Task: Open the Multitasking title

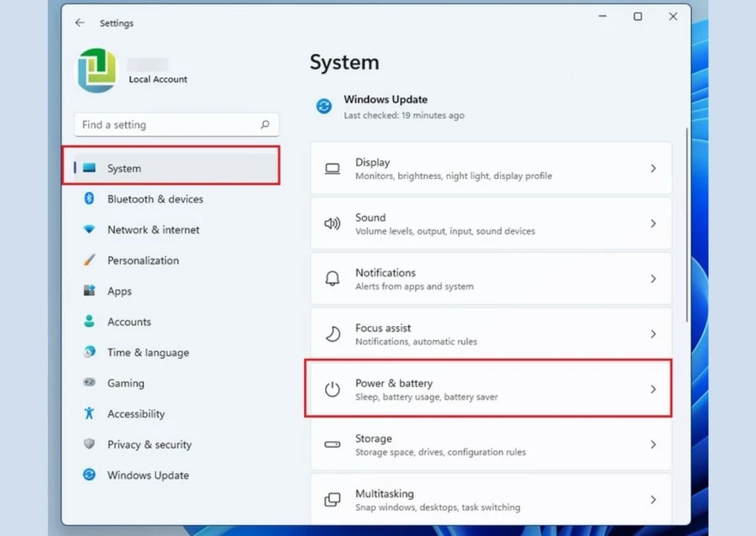Action: [x=384, y=494]
